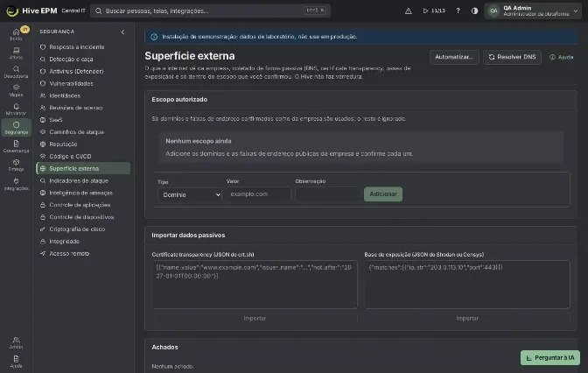
Task: Open the Governança section in the rail
Action: click(16, 146)
